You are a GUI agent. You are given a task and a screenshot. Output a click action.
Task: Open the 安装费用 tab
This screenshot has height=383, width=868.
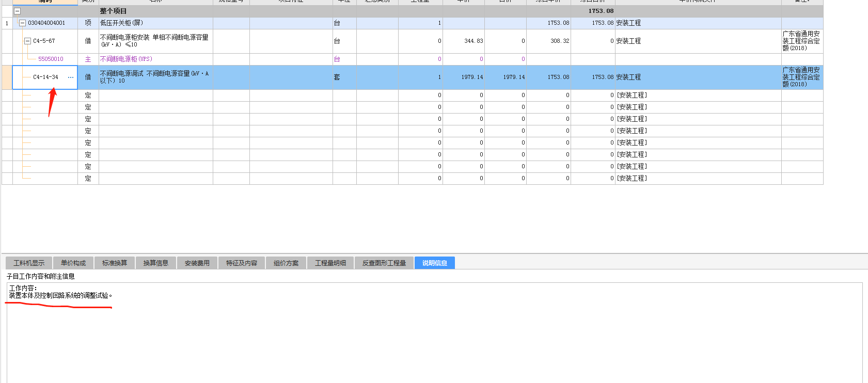[x=197, y=263]
